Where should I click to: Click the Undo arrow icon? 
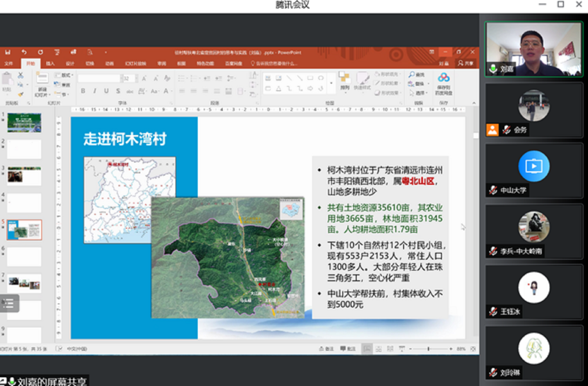(24, 52)
